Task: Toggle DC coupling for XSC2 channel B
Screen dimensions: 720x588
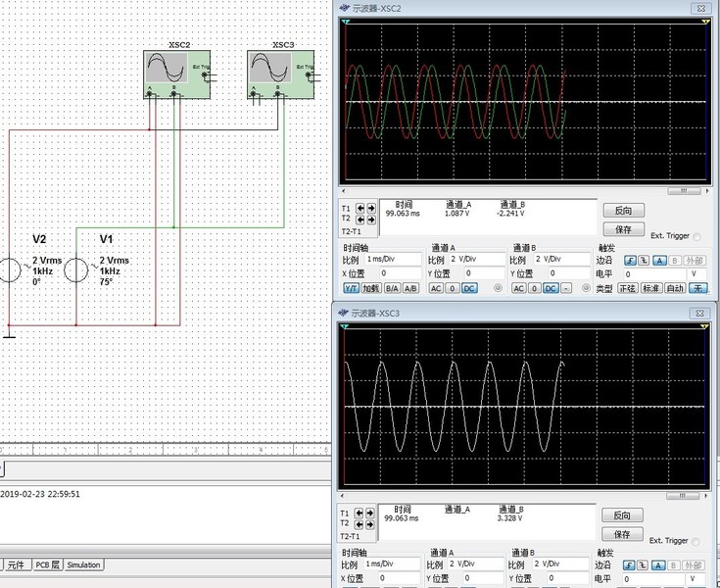Action: [x=551, y=288]
